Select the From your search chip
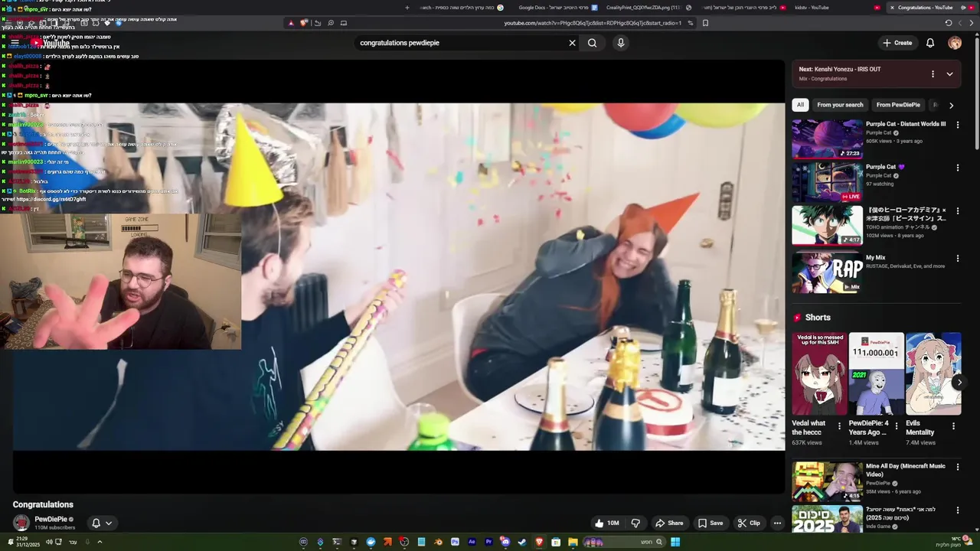Screen dimensions: 980x551 (x=840, y=105)
